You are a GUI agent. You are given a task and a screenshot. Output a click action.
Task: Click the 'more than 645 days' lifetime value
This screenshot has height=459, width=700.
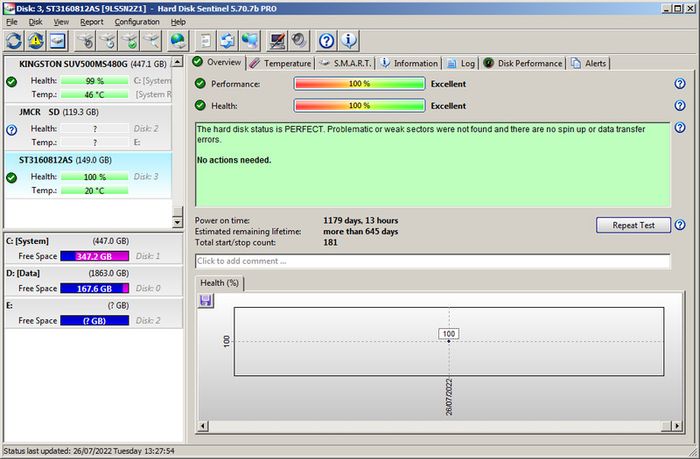click(361, 232)
